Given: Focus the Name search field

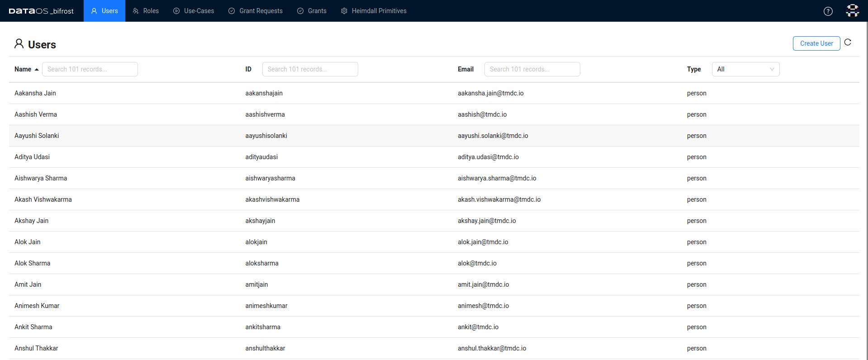Looking at the screenshot, I should click(90, 69).
